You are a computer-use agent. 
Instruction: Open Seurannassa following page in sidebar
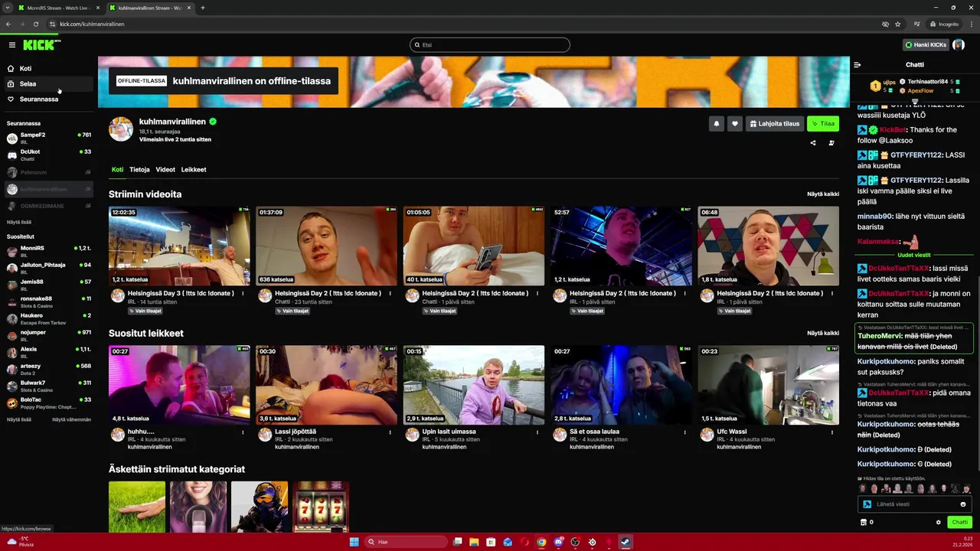click(47, 99)
